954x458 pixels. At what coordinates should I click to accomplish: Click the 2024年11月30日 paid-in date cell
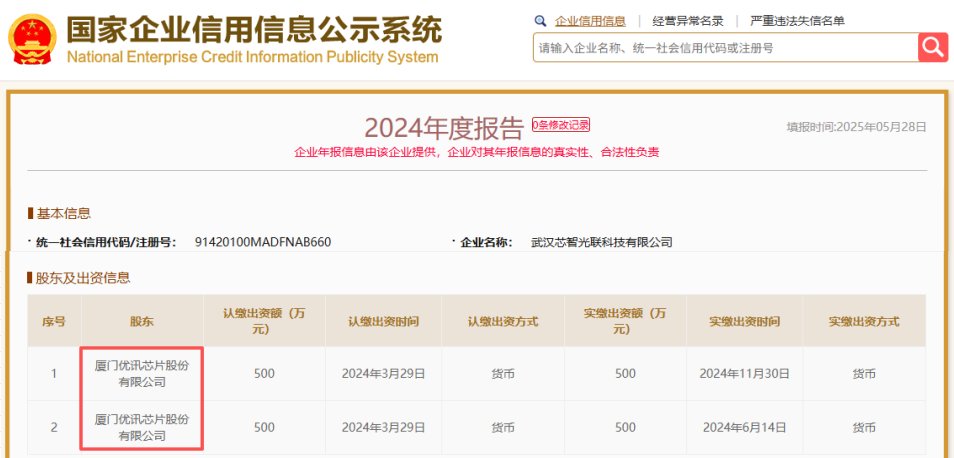pyautogui.click(x=744, y=373)
